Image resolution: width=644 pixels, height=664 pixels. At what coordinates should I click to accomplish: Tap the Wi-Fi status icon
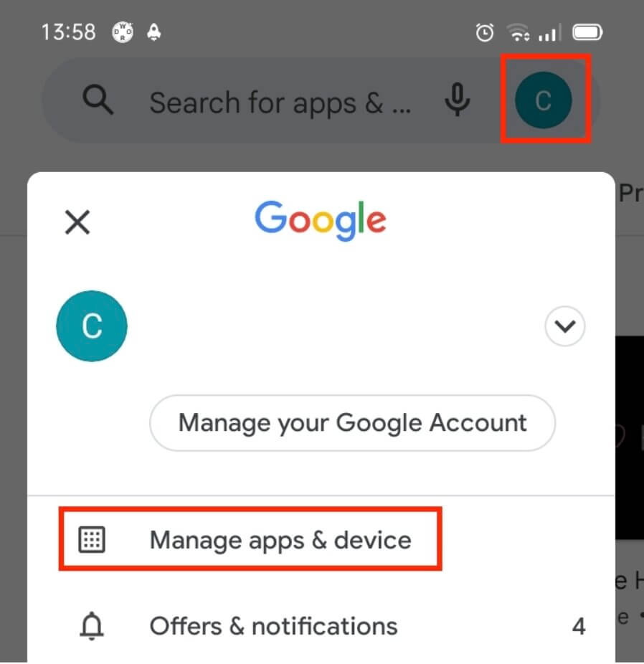518,32
